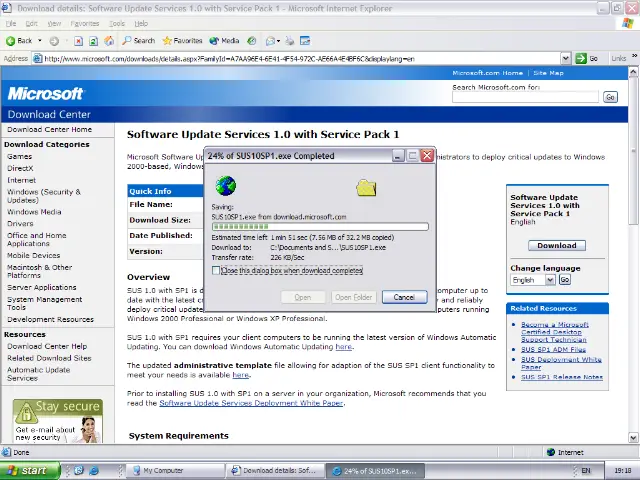The width and height of the screenshot is (640, 480).
Task: Open Microsoft.com Home link
Action: 487,73
